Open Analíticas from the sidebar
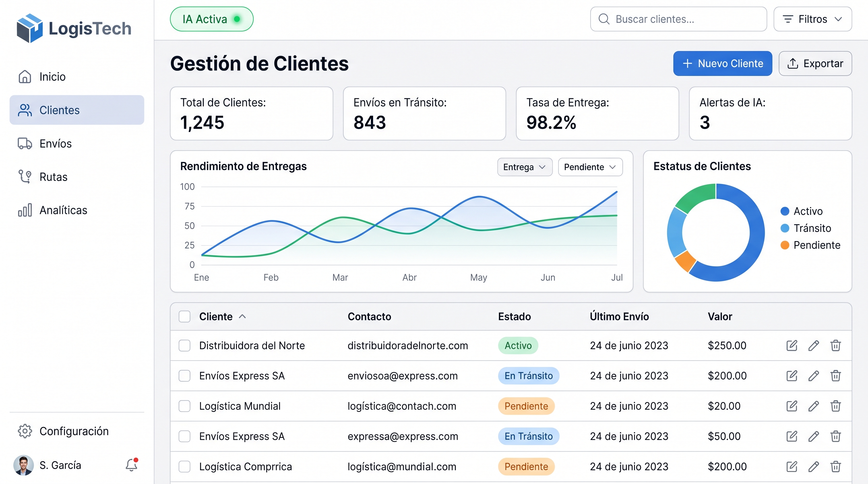 click(77, 210)
